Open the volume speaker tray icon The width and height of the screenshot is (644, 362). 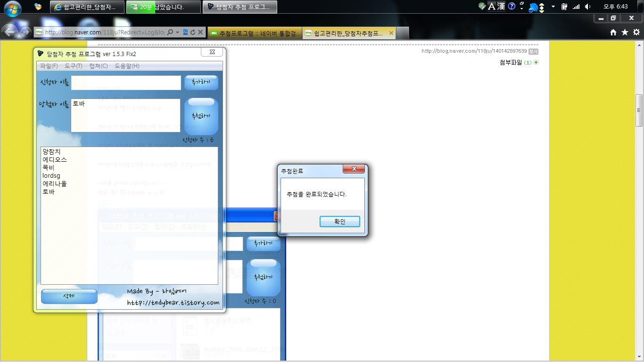click(x=587, y=7)
